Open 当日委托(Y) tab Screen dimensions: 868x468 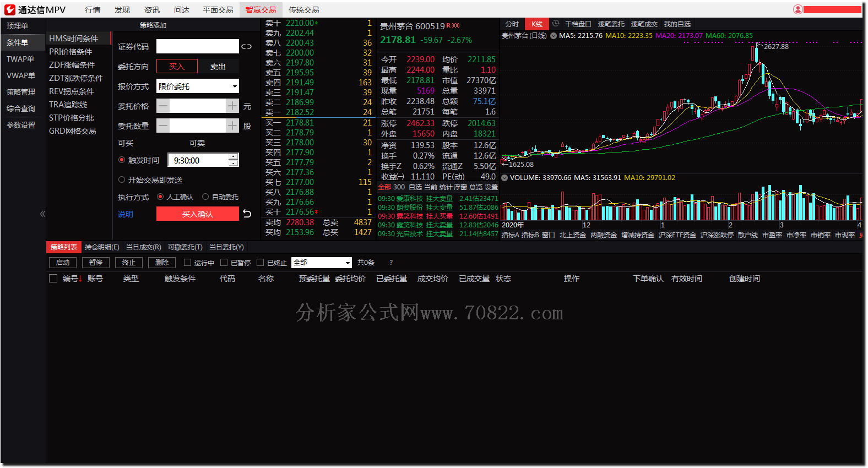[x=226, y=247]
